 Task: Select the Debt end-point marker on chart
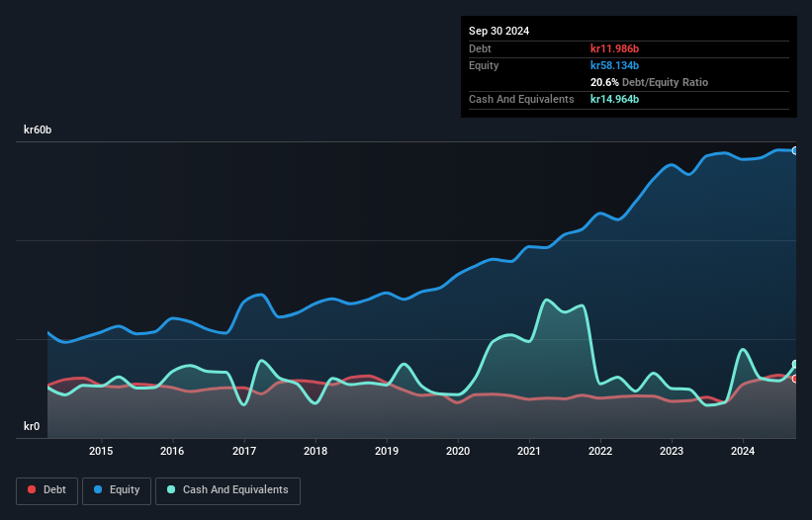click(x=795, y=379)
